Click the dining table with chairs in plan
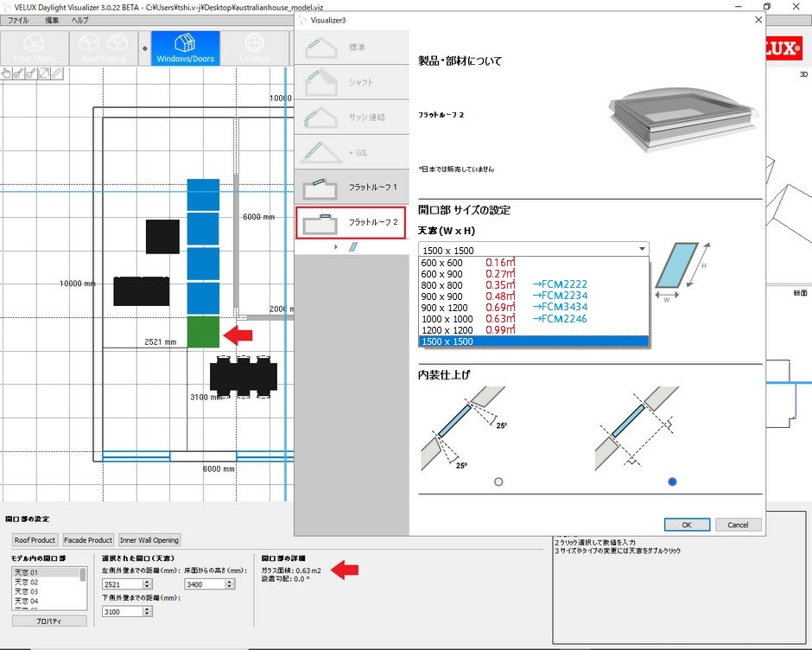This screenshot has width=812, height=650. pos(244,377)
